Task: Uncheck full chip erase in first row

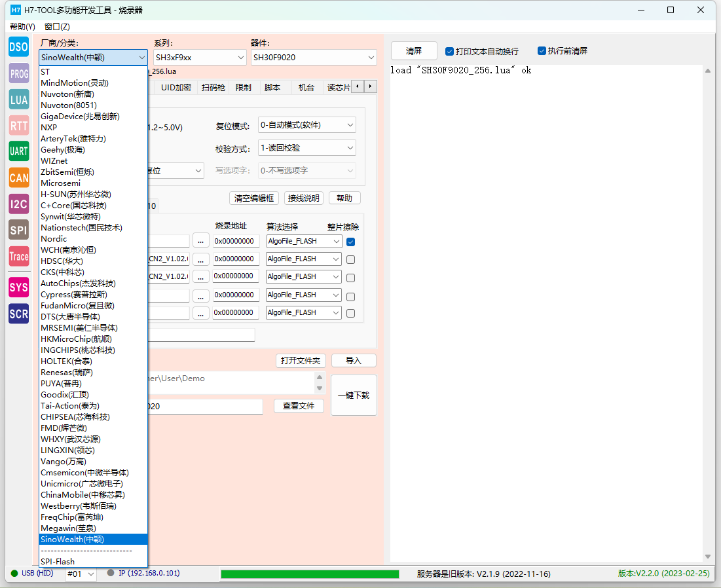Action: click(351, 242)
